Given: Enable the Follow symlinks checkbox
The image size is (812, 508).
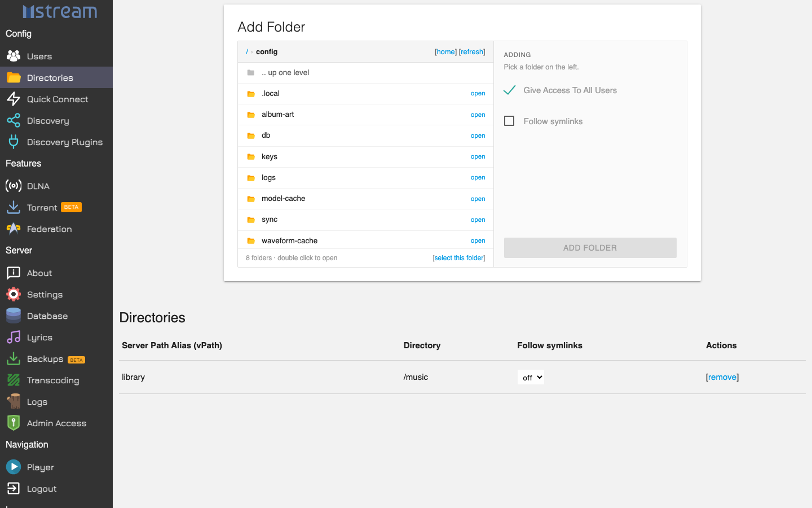Looking at the screenshot, I should coord(509,121).
